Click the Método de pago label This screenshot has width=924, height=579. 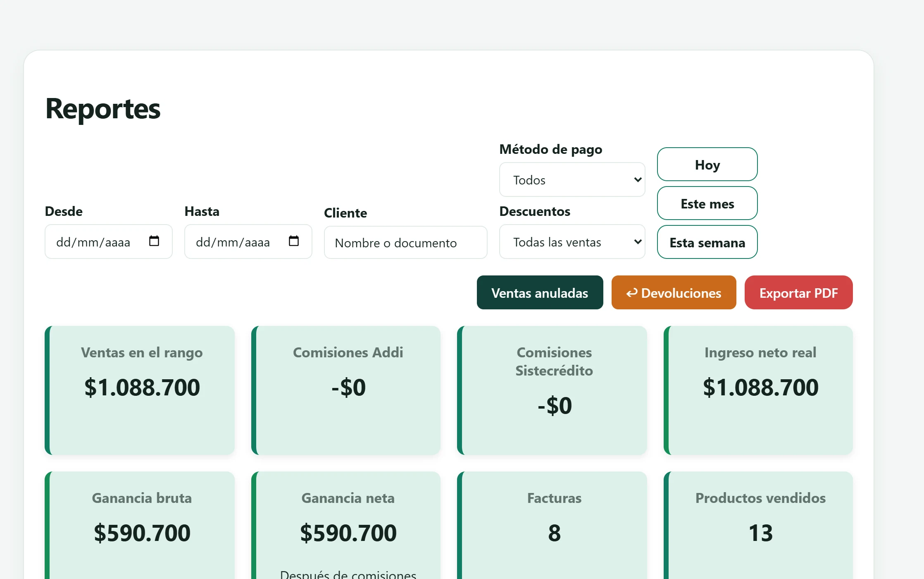click(x=551, y=149)
